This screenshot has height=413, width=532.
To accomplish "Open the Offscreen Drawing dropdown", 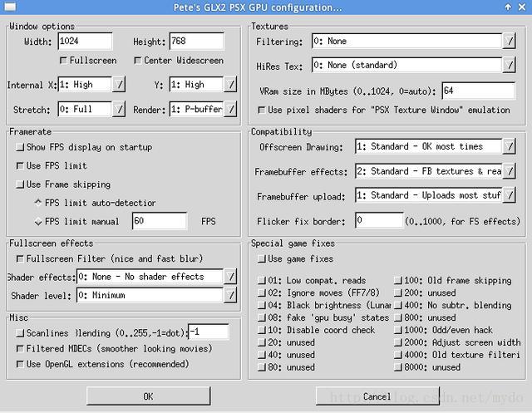I will click(x=509, y=147).
